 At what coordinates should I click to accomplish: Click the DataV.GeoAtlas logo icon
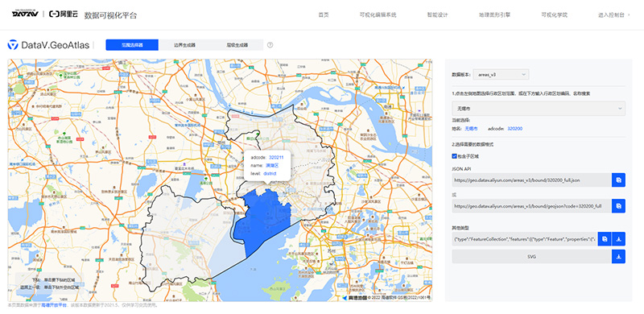(13, 45)
